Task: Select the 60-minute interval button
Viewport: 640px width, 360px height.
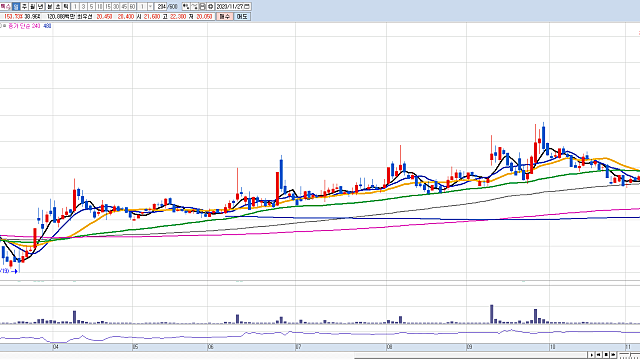Action: [132, 7]
